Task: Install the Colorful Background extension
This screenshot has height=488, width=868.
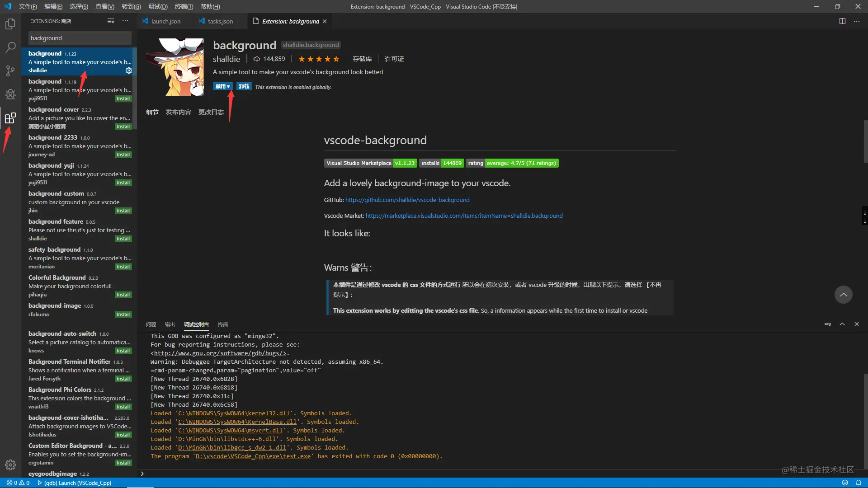Action: (123, 295)
